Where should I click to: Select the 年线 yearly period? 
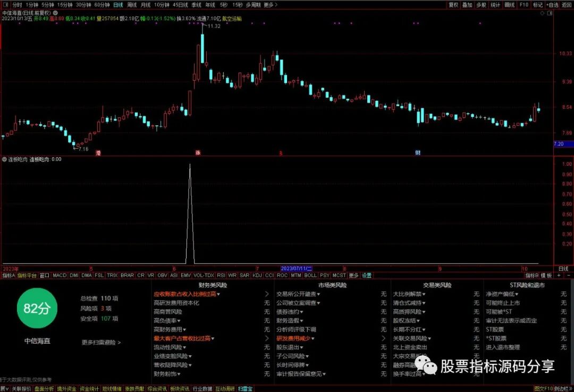[x=210, y=5]
